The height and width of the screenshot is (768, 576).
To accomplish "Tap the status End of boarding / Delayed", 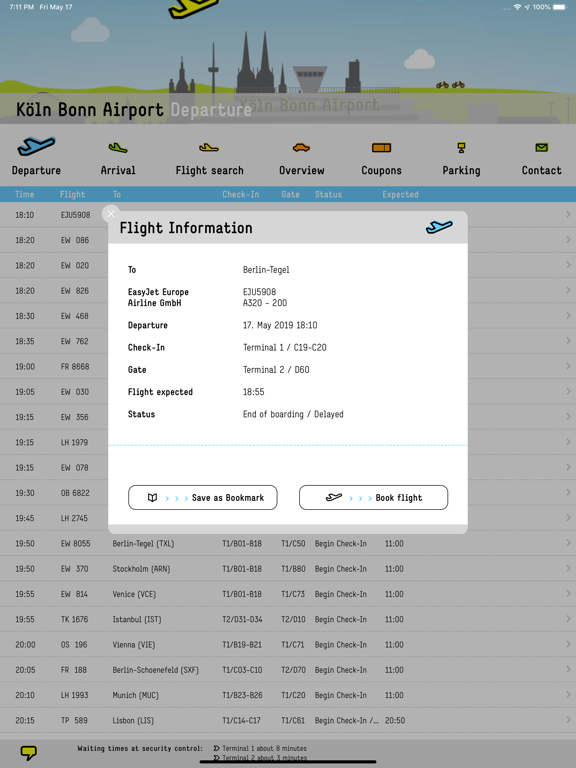I will pos(293,414).
